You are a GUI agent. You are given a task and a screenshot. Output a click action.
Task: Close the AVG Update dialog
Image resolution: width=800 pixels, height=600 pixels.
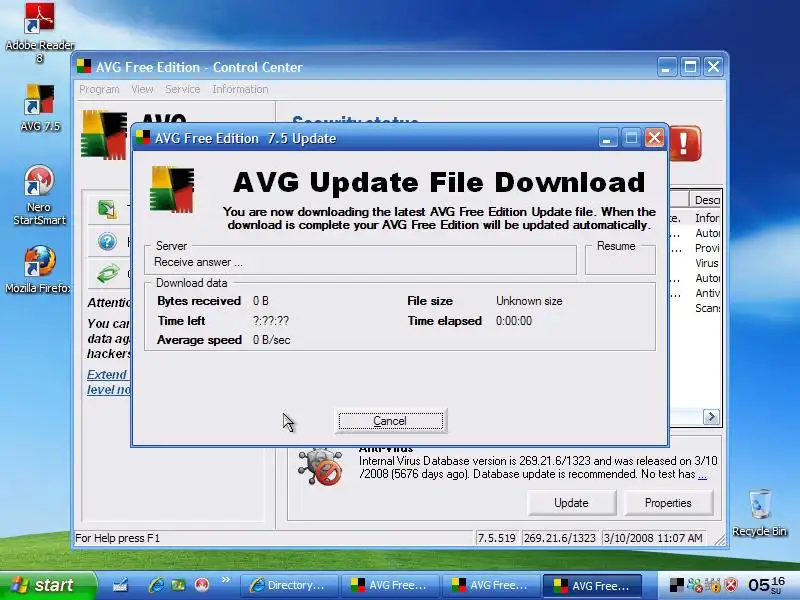click(655, 138)
